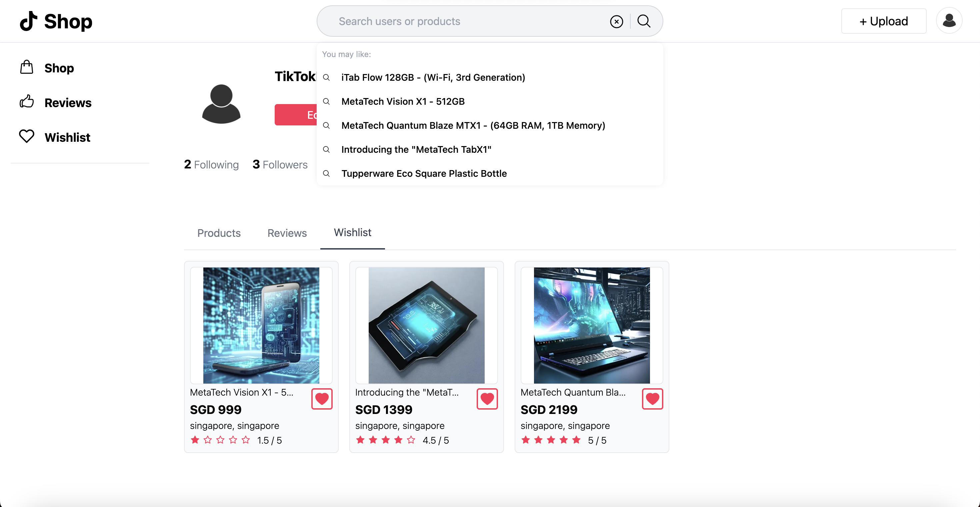Toggle the MetaTech TabX1 wishlist heart
The image size is (980, 507).
tap(487, 399)
